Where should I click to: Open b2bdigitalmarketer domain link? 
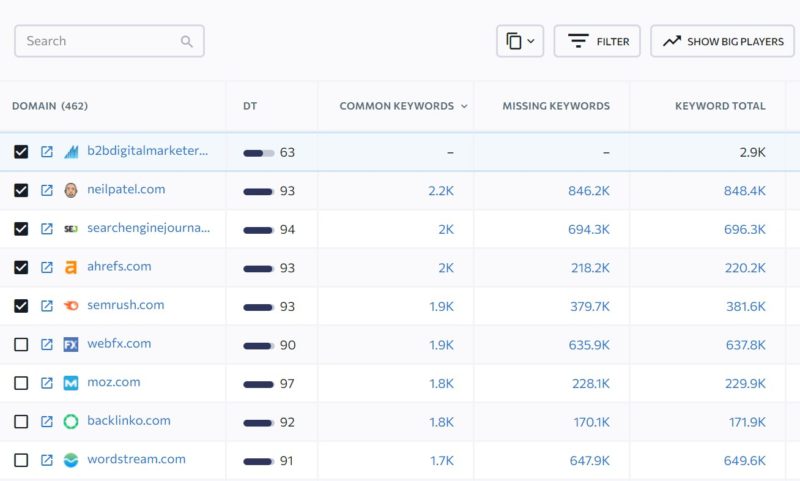tap(147, 151)
